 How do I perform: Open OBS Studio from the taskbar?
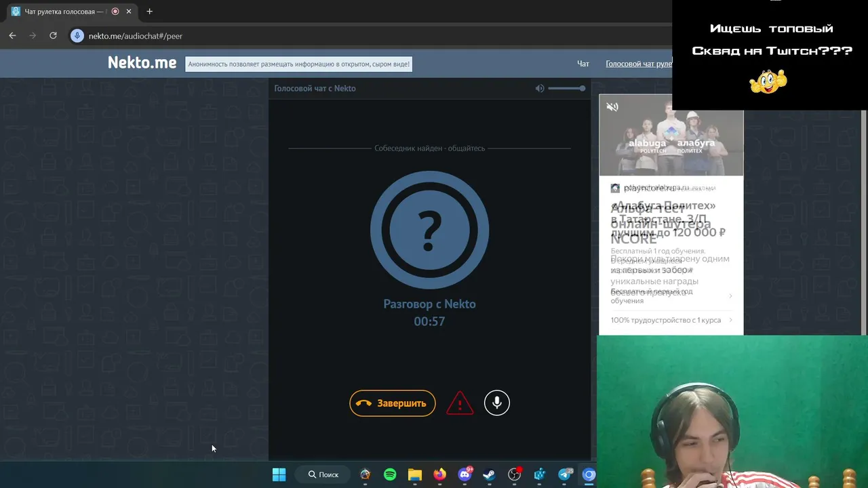(x=515, y=474)
